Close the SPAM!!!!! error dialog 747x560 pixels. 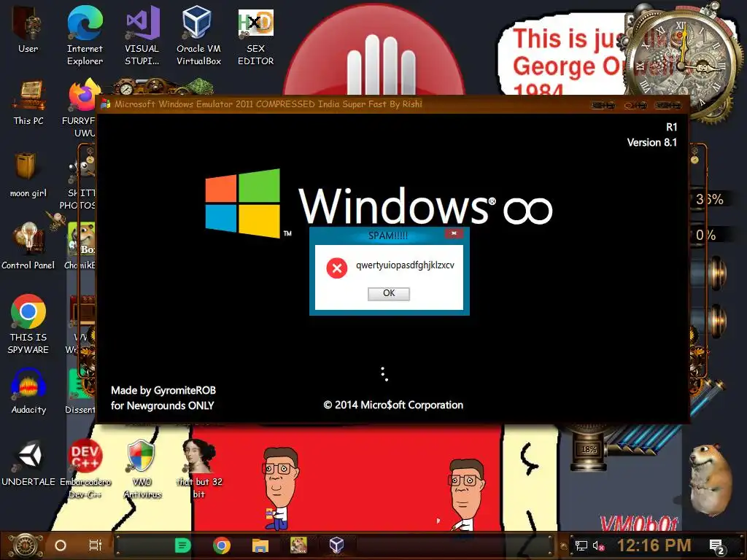pyautogui.click(x=454, y=233)
